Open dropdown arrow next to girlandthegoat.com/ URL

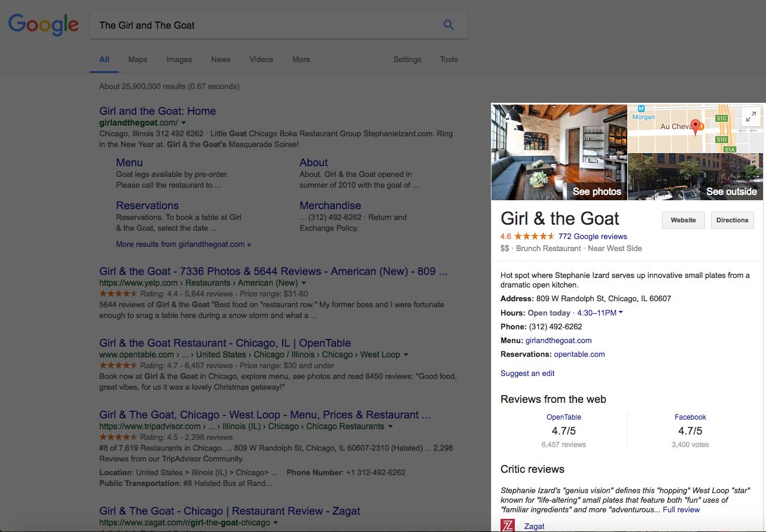coord(184,123)
